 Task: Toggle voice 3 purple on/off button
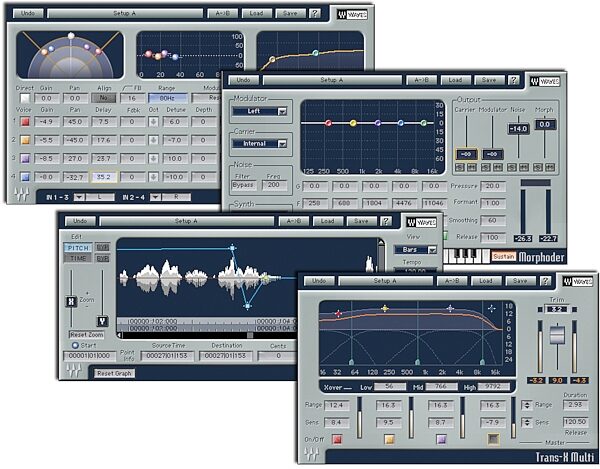[25, 158]
